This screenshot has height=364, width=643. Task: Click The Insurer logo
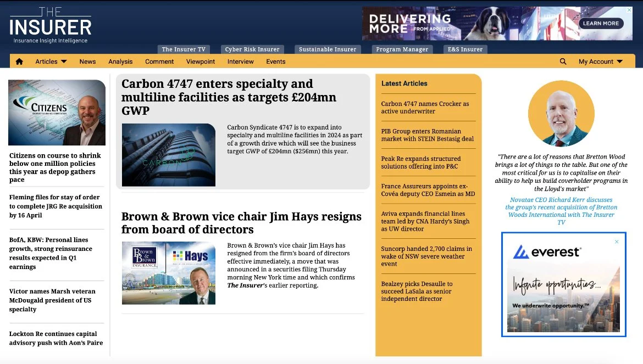(x=51, y=25)
